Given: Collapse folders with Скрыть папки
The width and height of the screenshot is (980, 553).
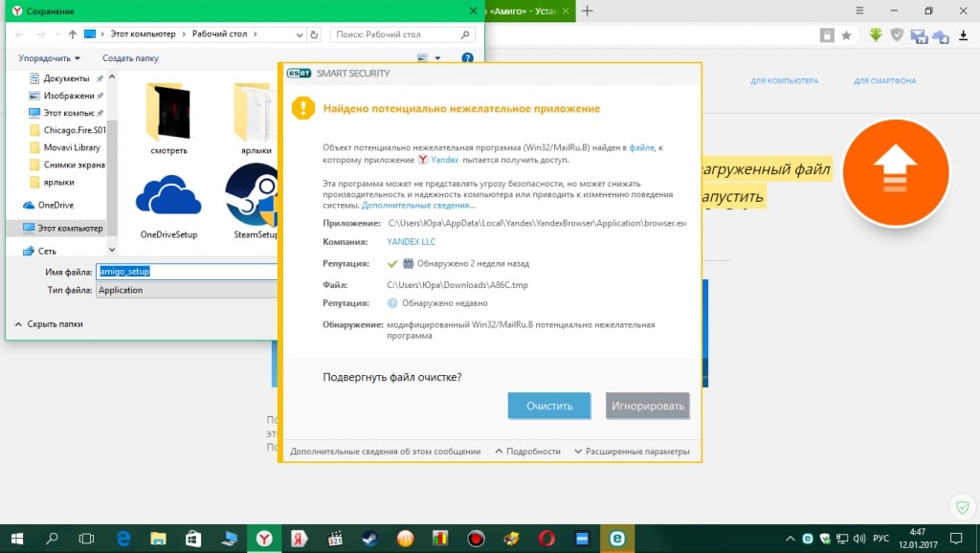Looking at the screenshot, I should (x=49, y=323).
